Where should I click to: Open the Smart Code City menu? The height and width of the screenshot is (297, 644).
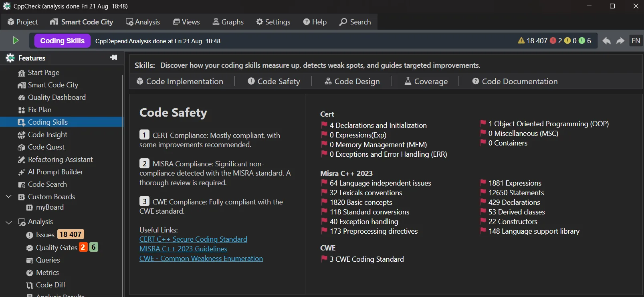pos(81,22)
